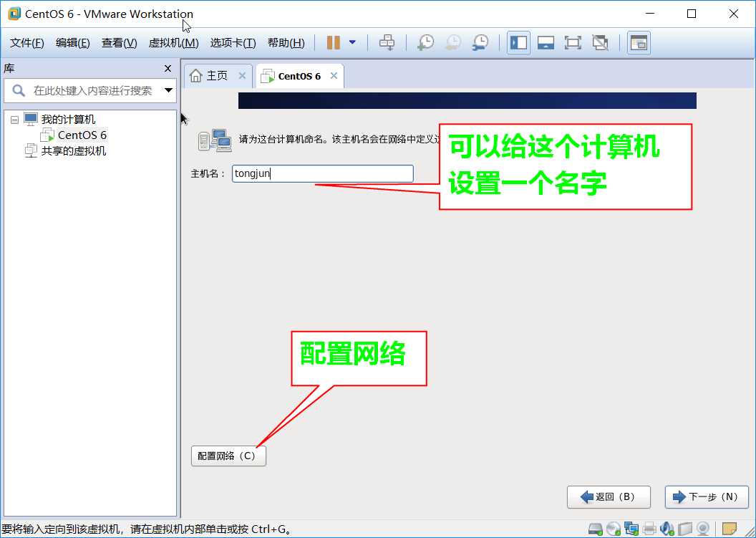Image resolution: width=756 pixels, height=538 pixels.
Task: Click the webcam status icon
Action: pyautogui.click(x=703, y=529)
